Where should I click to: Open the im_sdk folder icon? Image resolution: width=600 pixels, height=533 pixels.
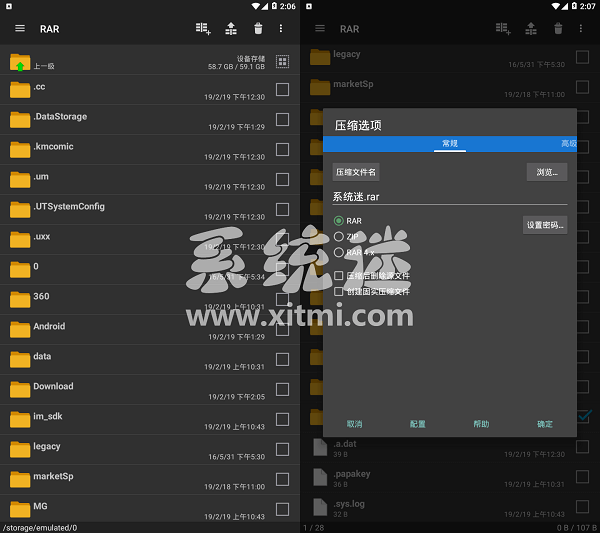click(20, 419)
